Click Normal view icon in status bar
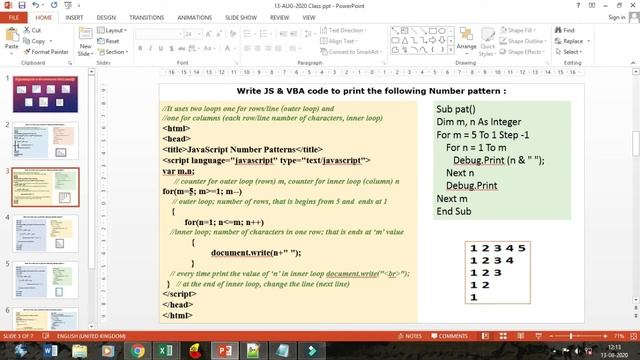The width and height of the screenshot is (640, 360). 485,336
